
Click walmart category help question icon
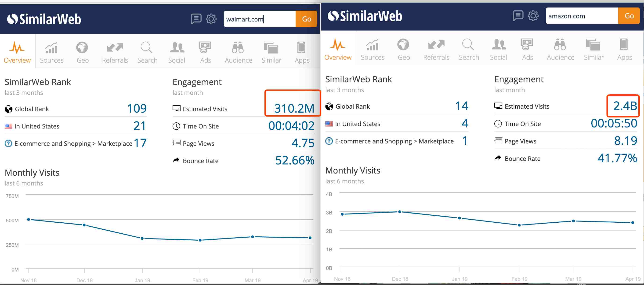(8, 143)
